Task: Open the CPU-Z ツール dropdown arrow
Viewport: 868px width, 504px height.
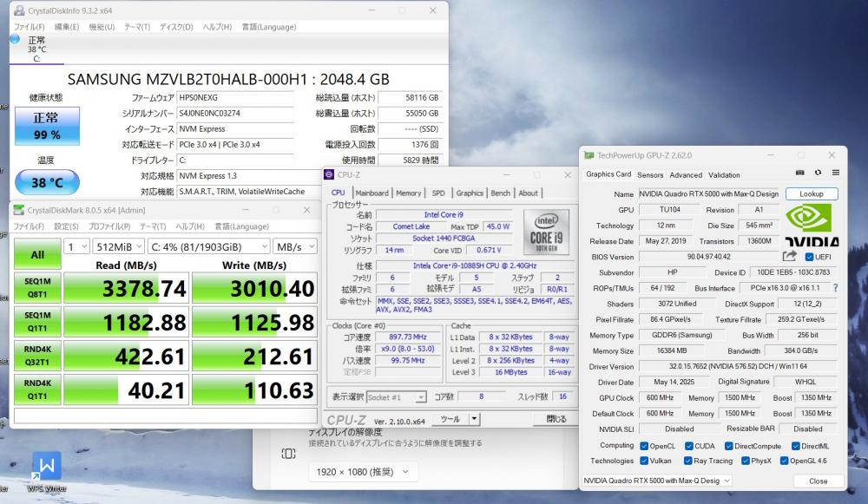Action: (474, 419)
